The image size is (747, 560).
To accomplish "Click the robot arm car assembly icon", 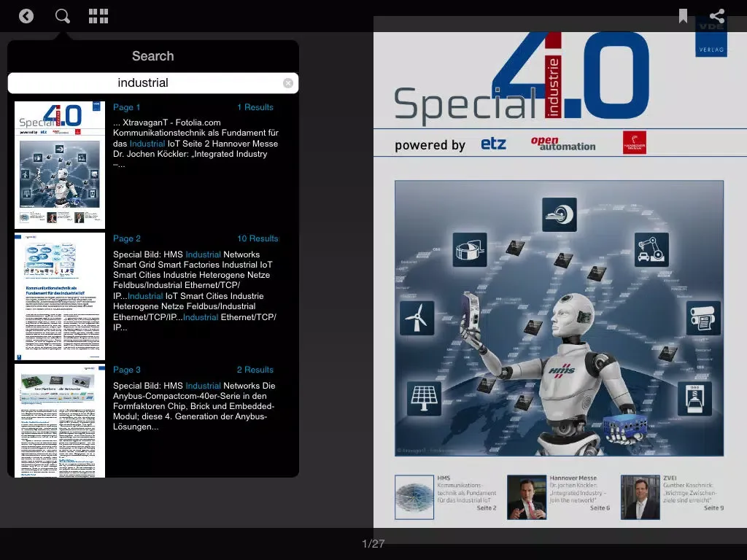I will [x=651, y=249].
